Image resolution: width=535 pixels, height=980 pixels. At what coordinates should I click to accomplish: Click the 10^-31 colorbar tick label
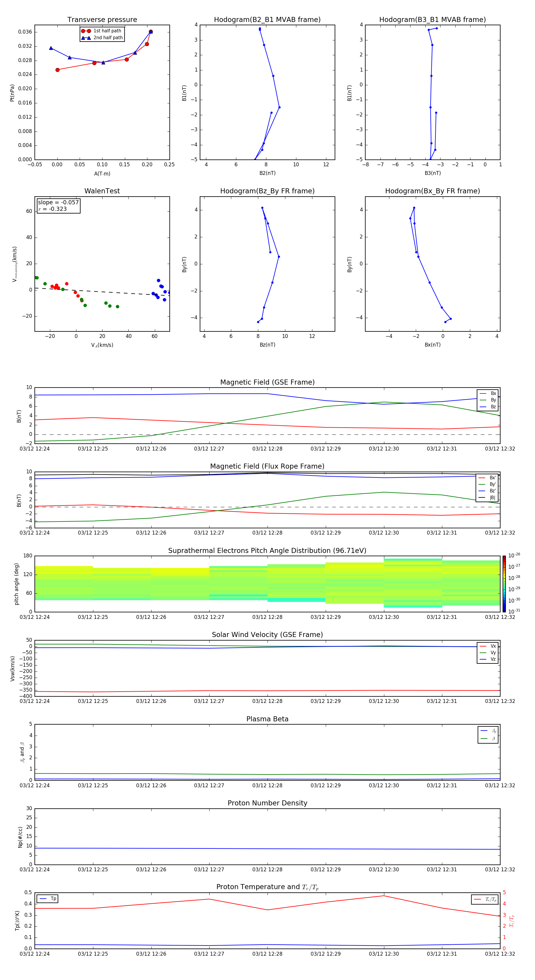(x=514, y=611)
